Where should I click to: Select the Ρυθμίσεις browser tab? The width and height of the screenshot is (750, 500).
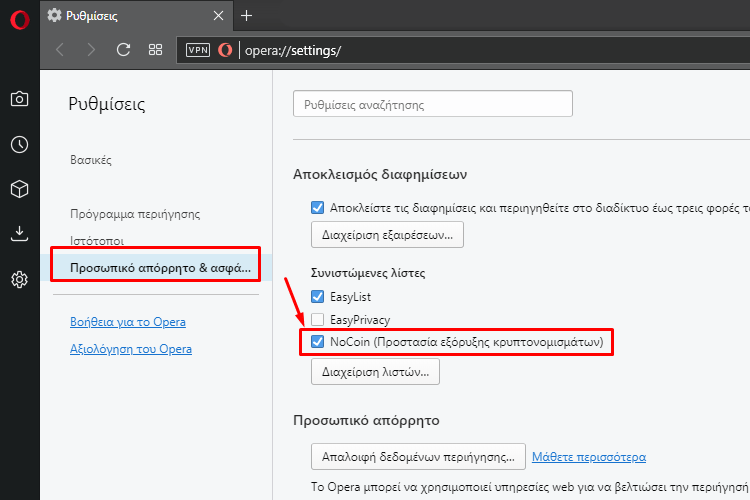pyautogui.click(x=136, y=16)
